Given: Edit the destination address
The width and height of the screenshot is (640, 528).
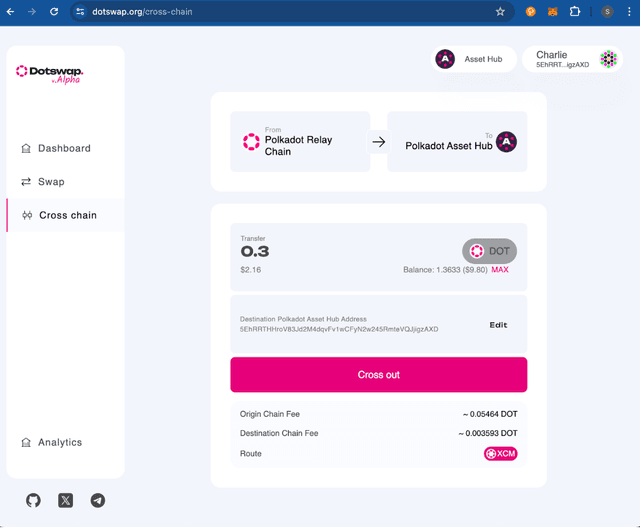Looking at the screenshot, I should (x=498, y=325).
